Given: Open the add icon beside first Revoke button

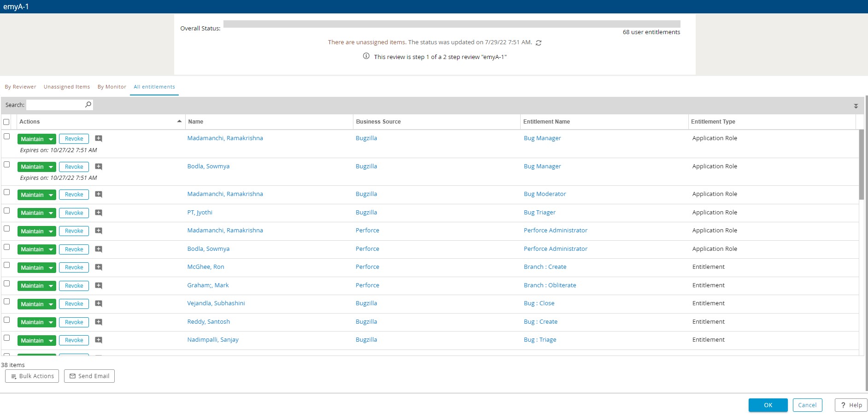Looking at the screenshot, I should coord(99,138).
